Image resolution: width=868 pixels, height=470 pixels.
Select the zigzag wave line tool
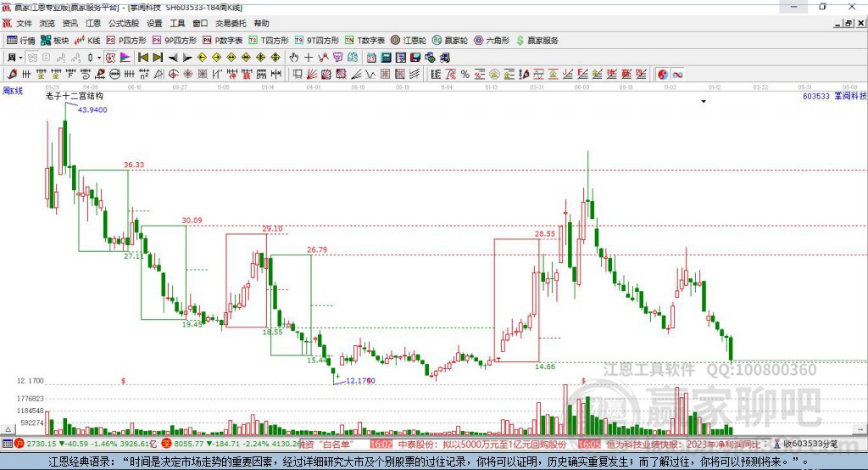click(x=370, y=75)
